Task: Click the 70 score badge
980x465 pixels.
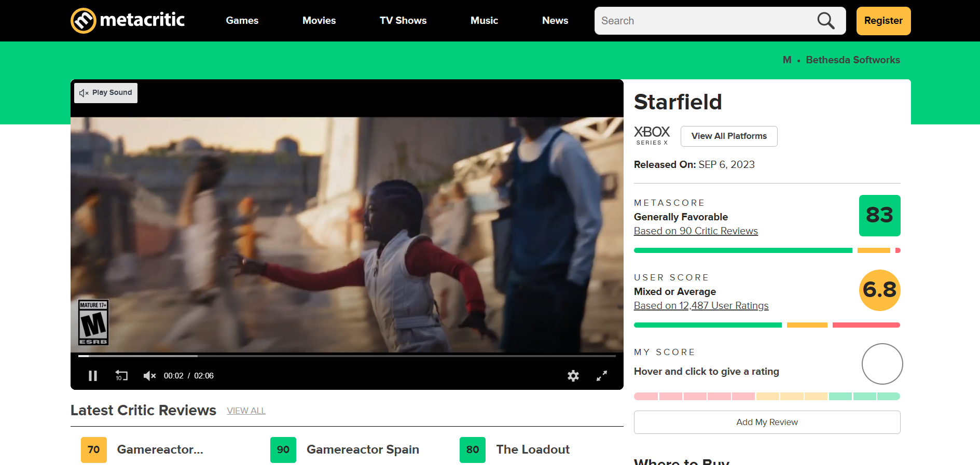Action: (94, 450)
